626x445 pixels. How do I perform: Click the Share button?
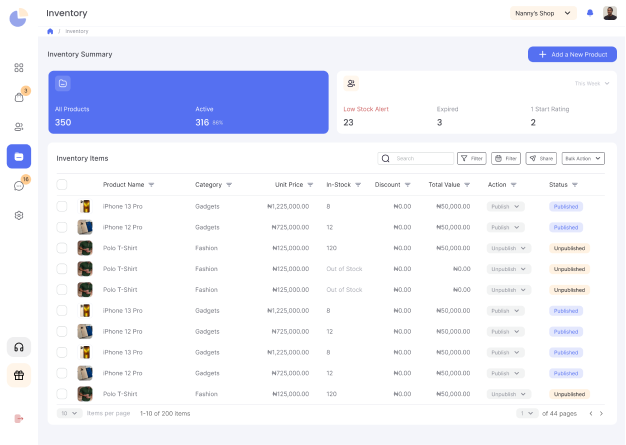541,158
